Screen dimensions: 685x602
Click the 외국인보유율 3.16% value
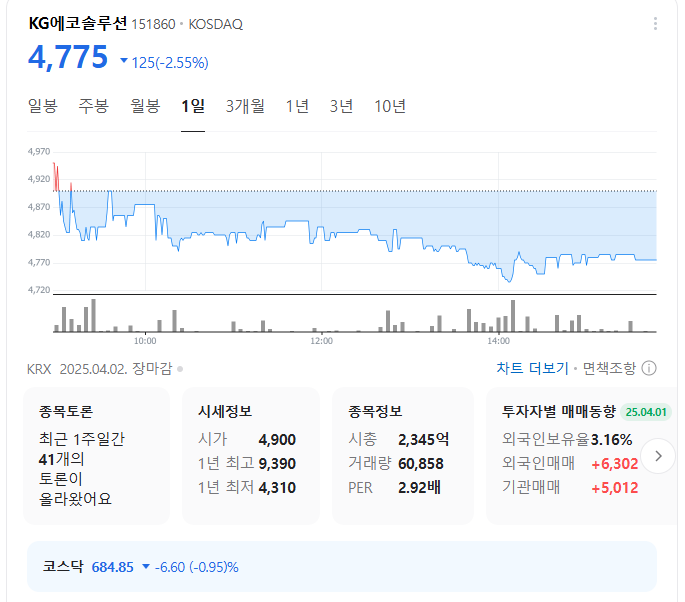point(611,439)
